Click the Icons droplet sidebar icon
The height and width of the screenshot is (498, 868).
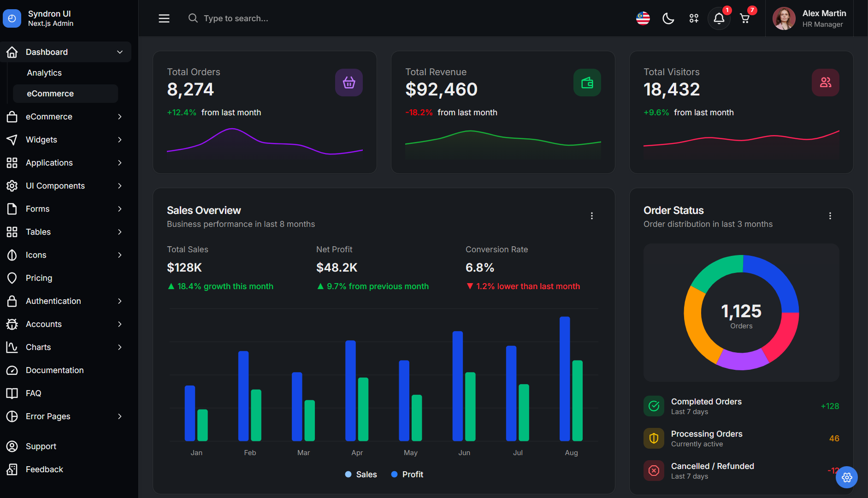click(12, 255)
